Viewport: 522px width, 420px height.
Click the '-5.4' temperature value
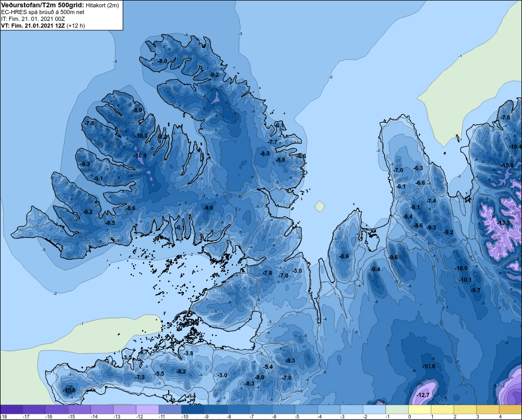[268, 367]
